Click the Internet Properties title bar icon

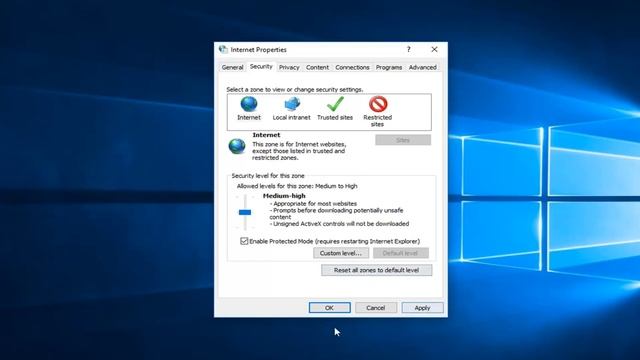(223, 49)
